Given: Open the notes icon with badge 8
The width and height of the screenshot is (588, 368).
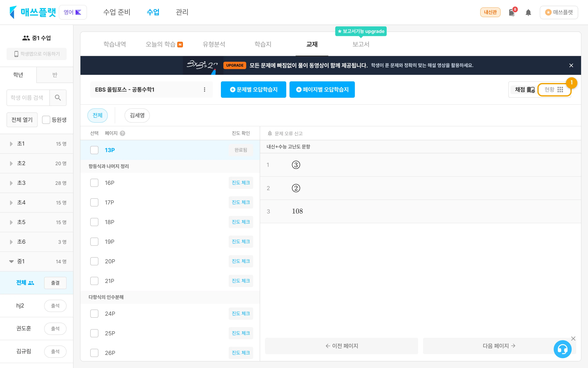Looking at the screenshot, I should pyautogui.click(x=512, y=12).
